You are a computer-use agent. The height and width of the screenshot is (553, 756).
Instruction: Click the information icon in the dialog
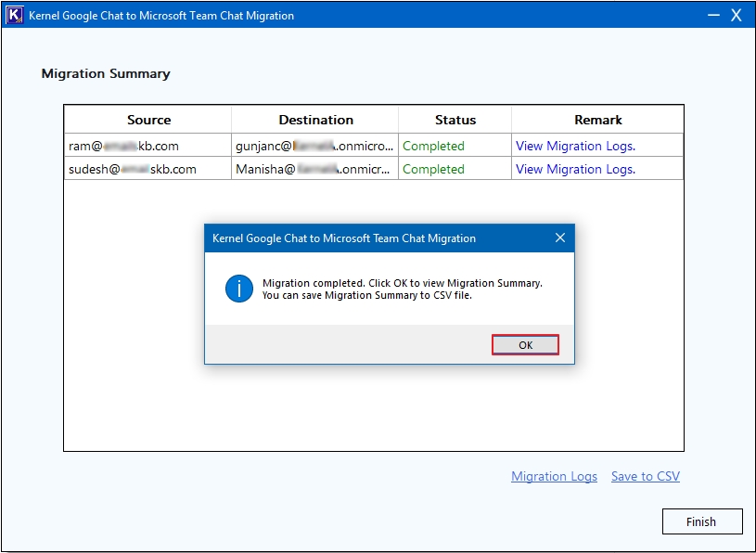point(238,288)
